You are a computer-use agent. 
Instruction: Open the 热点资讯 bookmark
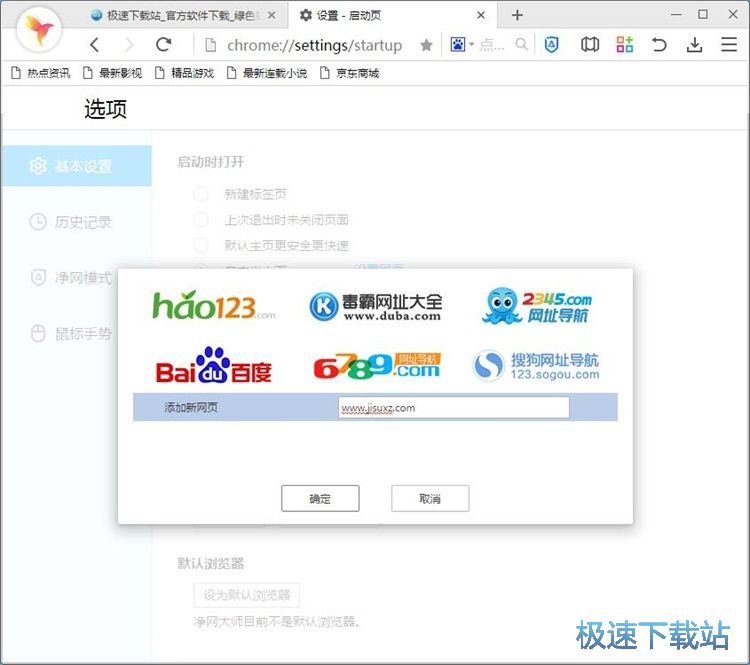41,73
